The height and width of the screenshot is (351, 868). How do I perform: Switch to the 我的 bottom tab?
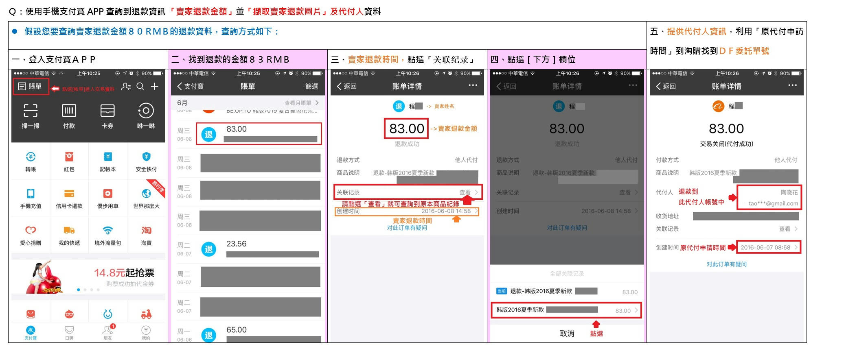coord(146,332)
